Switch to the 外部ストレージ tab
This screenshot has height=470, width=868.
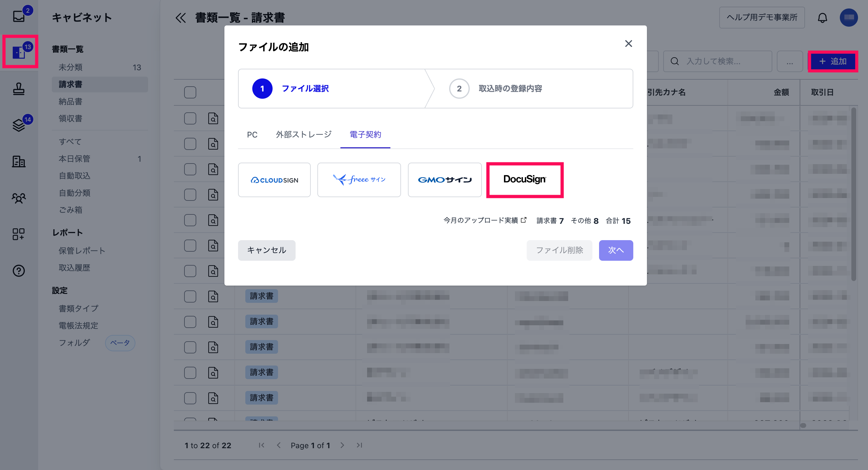pos(303,135)
